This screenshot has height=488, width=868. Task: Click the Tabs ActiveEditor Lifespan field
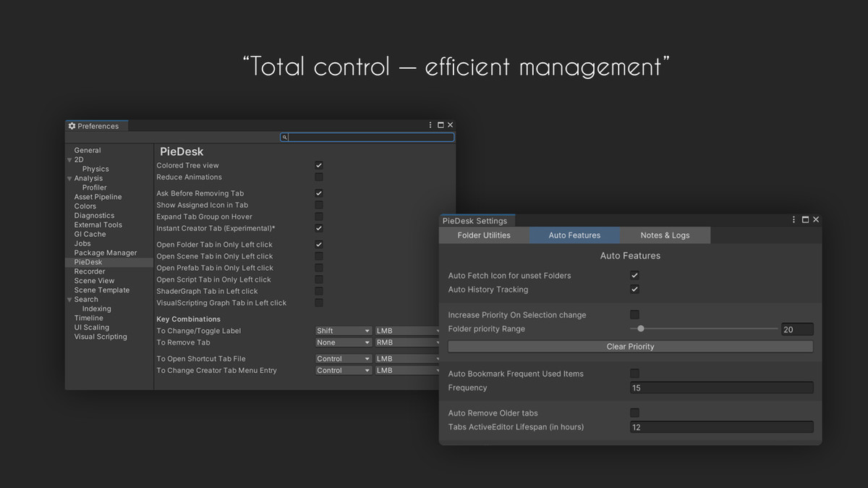[x=722, y=427]
